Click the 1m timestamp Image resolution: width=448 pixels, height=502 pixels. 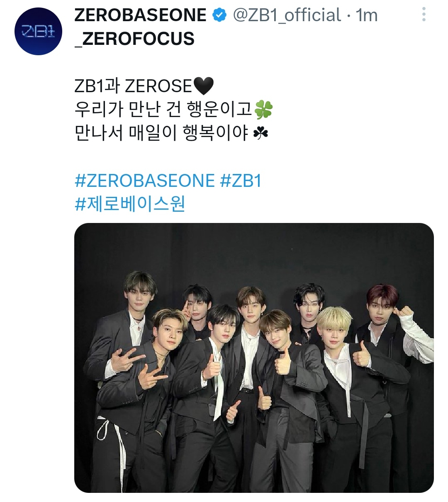[367, 16]
